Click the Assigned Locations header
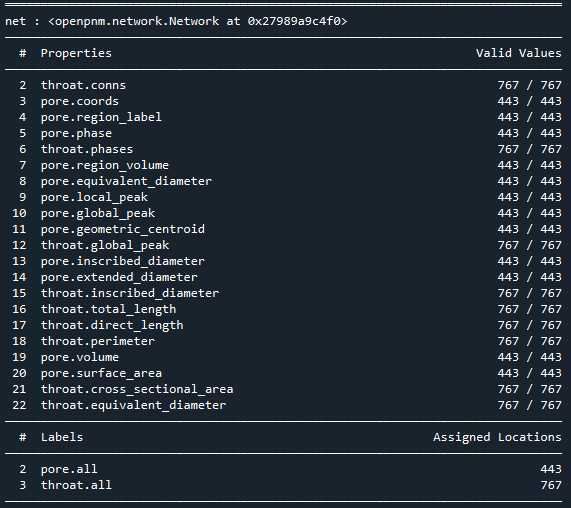The height and width of the screenshot is (508, 571). pos(497,437)
